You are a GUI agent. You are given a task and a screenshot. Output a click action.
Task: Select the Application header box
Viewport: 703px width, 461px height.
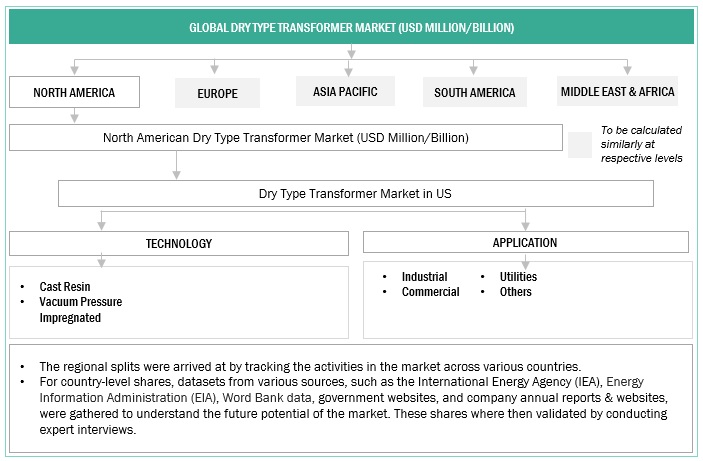[x=525, y=242]
